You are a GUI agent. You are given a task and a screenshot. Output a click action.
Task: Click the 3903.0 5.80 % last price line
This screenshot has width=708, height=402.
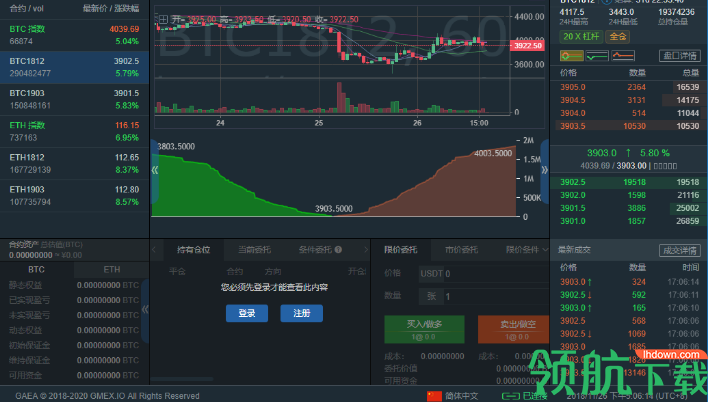628,153
